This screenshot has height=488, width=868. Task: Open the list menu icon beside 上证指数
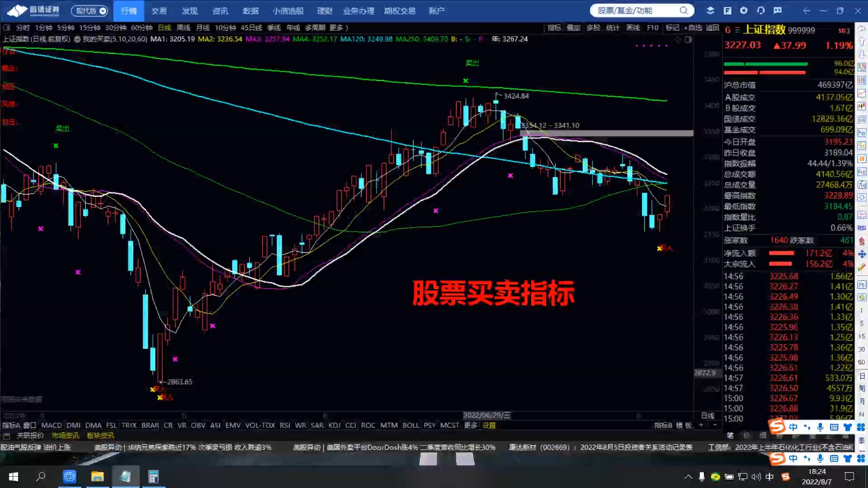(737, 30)
